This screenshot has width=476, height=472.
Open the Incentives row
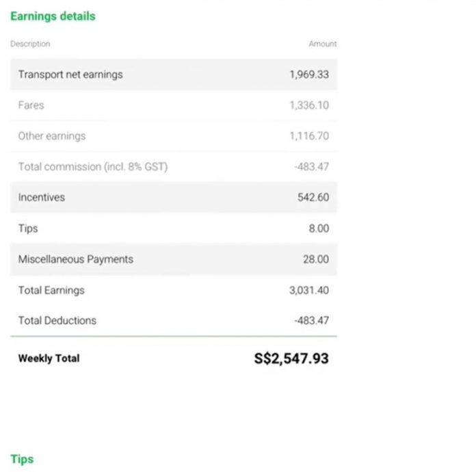click(42, 197)
